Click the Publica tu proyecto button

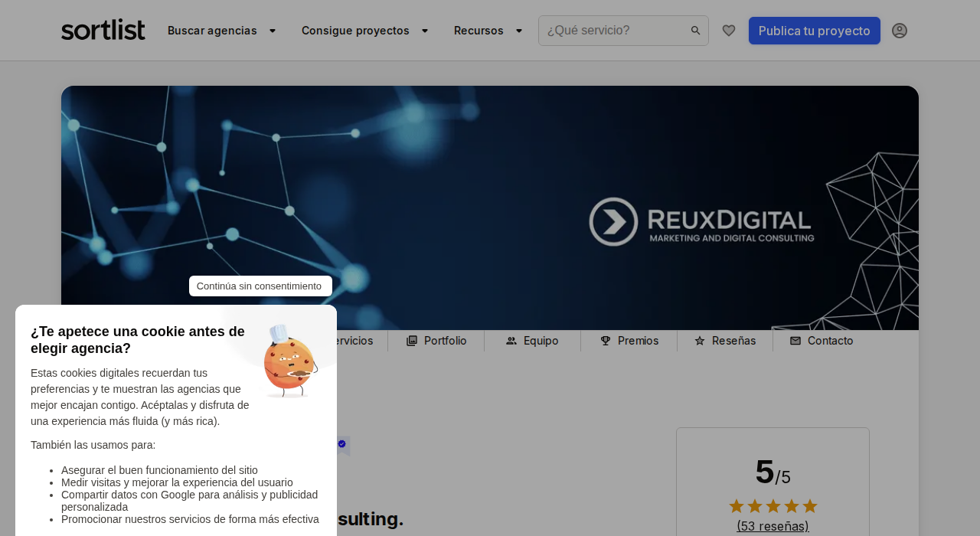pyautogui.click(x=815, y=31)
